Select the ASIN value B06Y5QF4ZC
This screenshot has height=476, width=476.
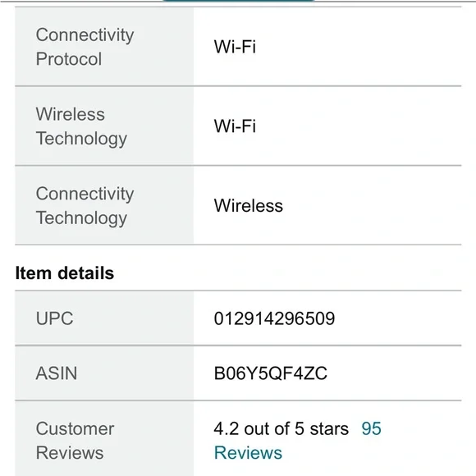pos(271,373)
